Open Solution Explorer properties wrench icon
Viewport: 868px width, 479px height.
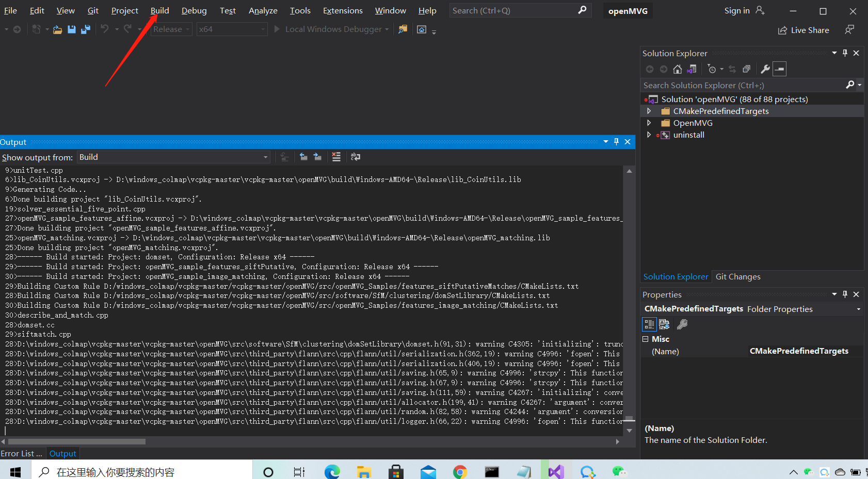765,69
